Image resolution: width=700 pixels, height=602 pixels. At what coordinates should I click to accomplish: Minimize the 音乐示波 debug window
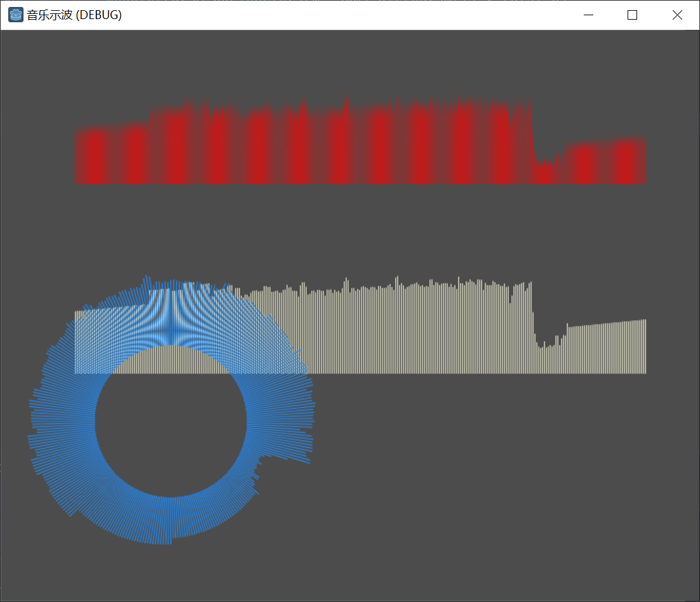(588, 15)
